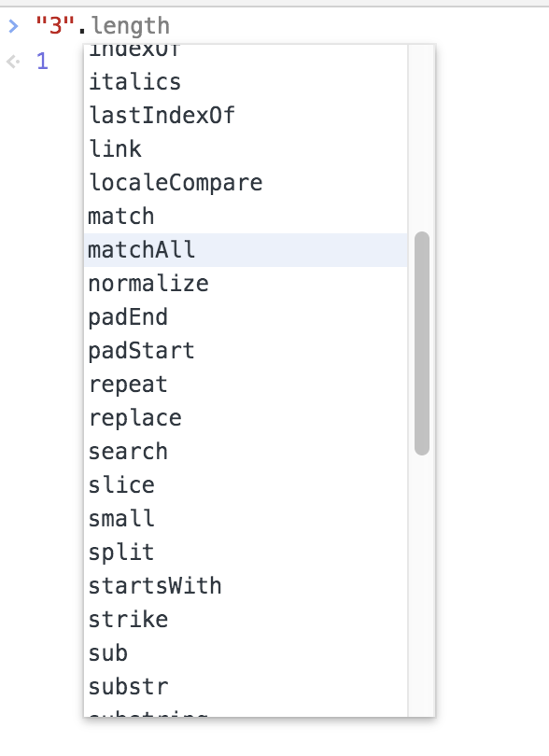Choose split from suggestions

(246, 553)
